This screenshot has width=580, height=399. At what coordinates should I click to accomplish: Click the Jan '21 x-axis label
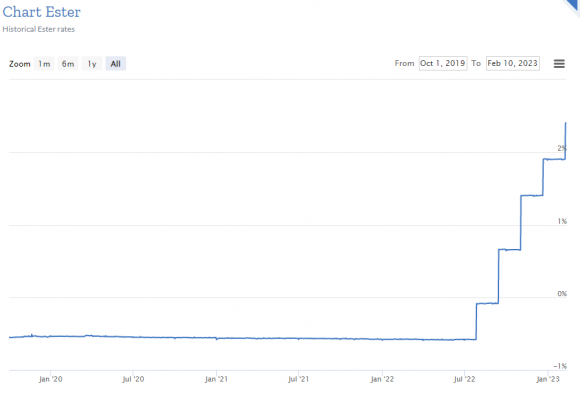[216, 379]
